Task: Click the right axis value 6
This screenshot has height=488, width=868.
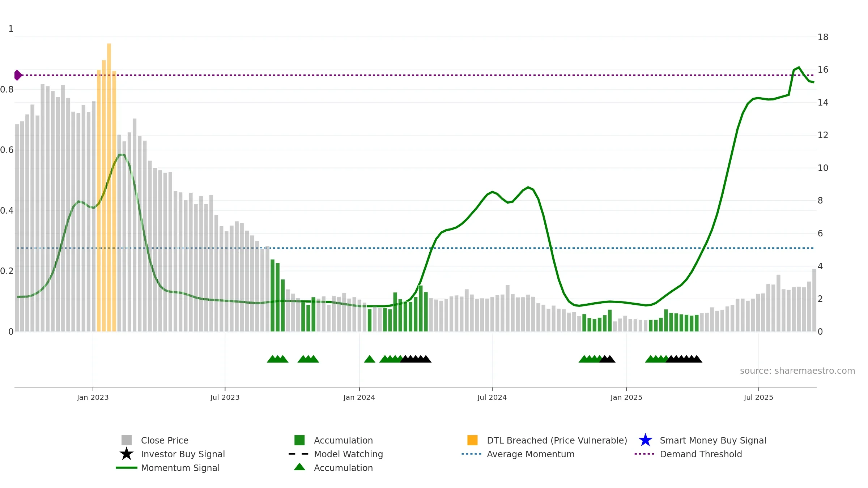Action: coord(820,233)
